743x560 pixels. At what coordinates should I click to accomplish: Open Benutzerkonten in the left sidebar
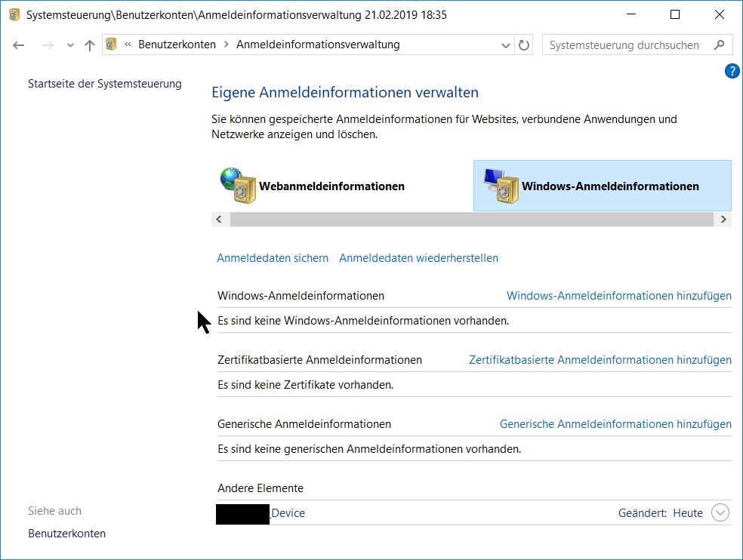(66, 534)
